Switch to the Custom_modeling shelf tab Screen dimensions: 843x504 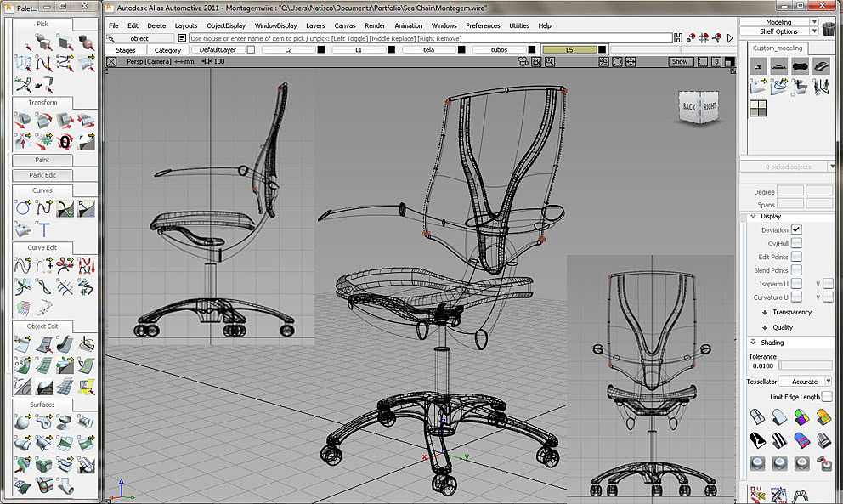pyautogui.click(x=778, y=48)
